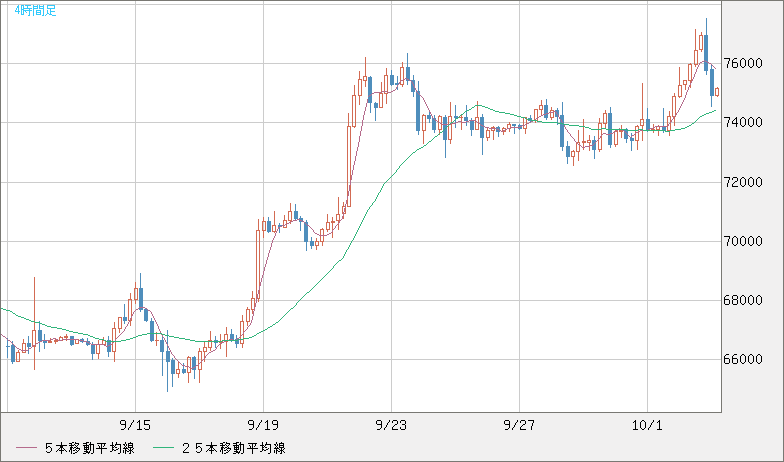Click the 9/27 date axis label
The height and width of the screenshot is (462, 784).
click(x=519, y=425)
